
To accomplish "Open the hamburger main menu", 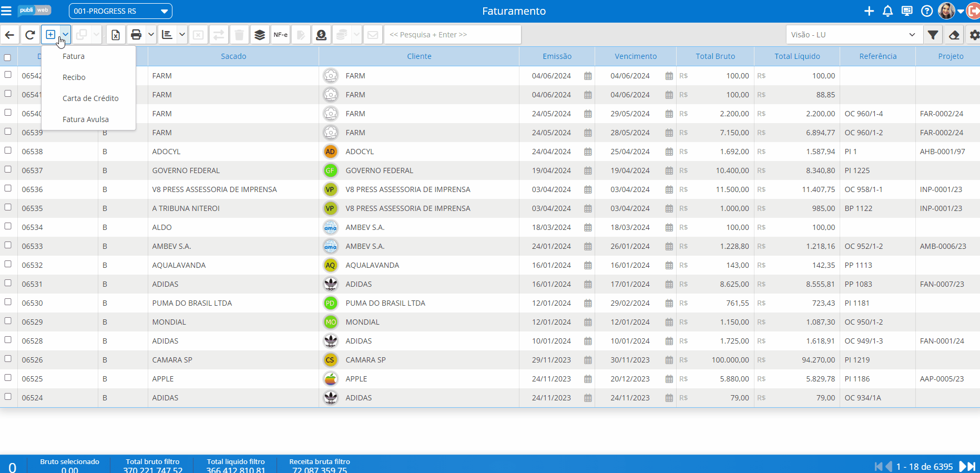I will click(6, 11).
